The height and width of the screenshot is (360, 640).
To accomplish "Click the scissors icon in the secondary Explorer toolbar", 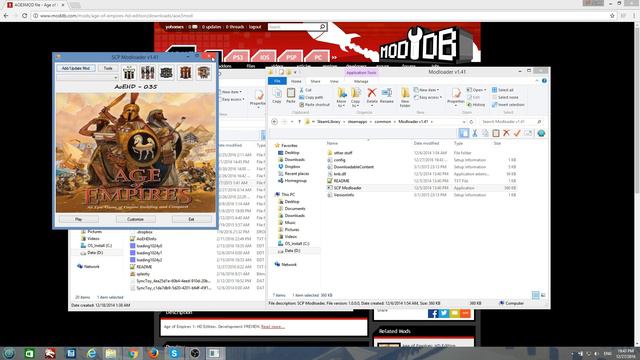I will coord(475,133).
